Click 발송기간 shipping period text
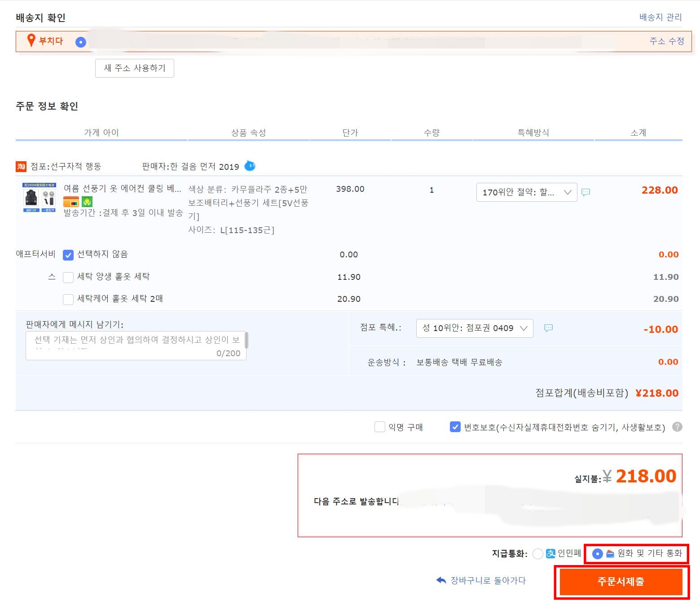Viewport: 700px width, 610px height. (x=123, y=212)
